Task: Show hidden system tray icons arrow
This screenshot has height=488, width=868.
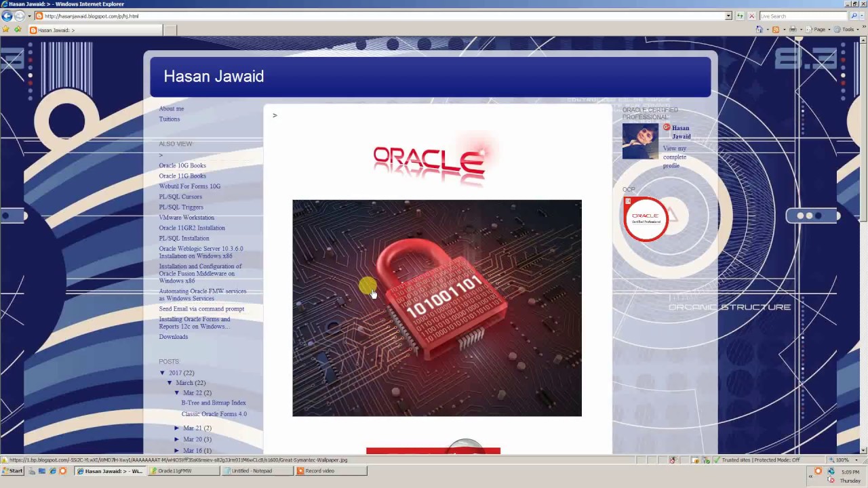Action: 810,476
